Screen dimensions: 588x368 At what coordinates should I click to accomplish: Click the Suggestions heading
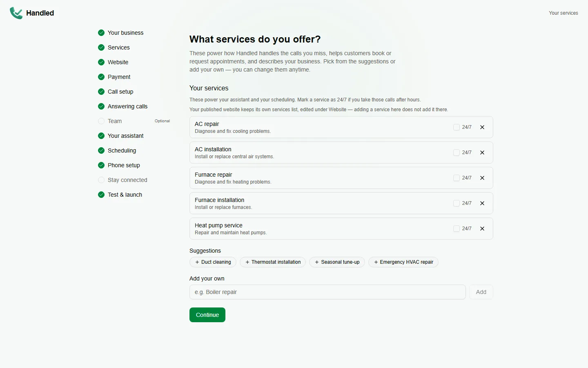point(205,251)
